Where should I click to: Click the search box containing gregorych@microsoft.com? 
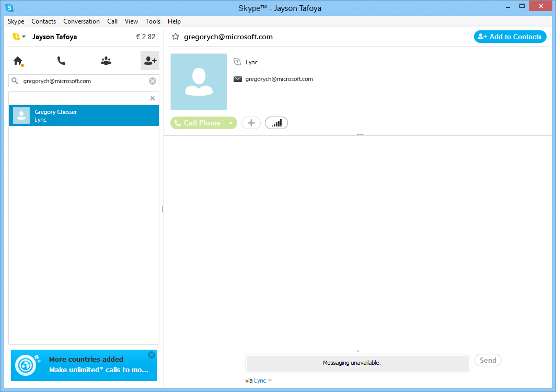click(84, 81)
